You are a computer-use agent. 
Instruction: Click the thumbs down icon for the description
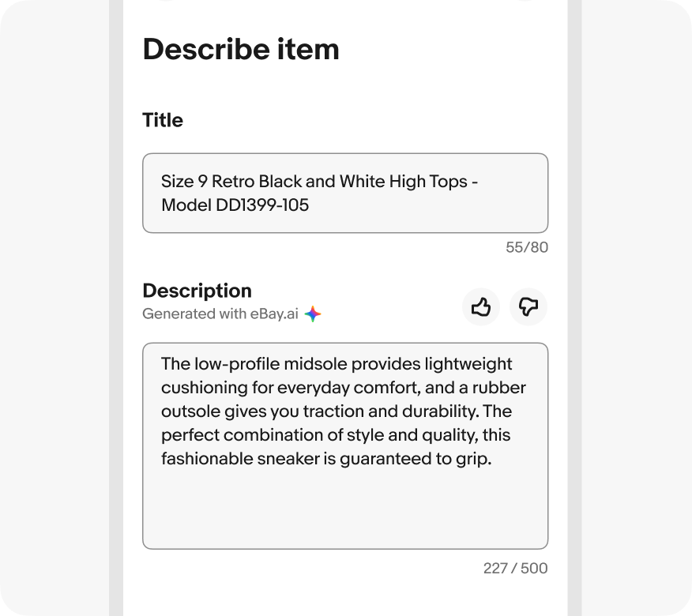coord(528,306)
